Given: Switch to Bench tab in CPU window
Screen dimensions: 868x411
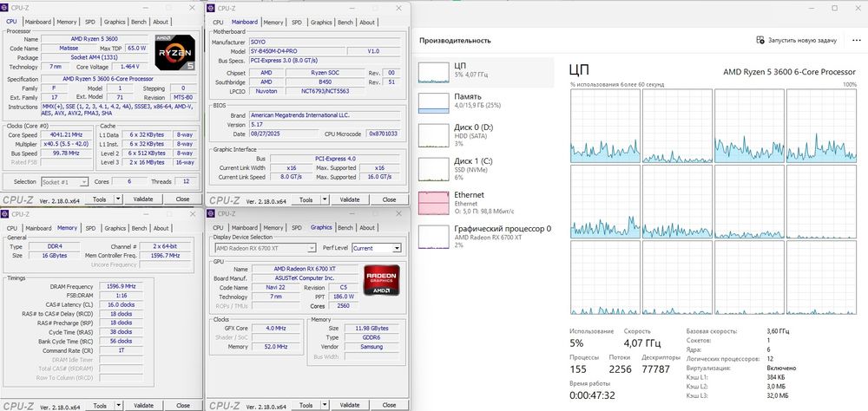Looking at the screenshot, I should [138, 23].
